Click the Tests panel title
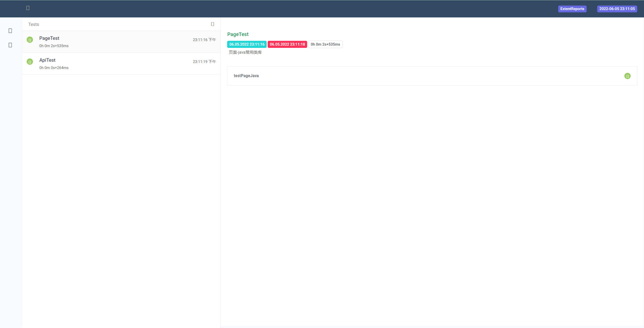The width and height of the screenshot is (644, 328). pos(34,24)
